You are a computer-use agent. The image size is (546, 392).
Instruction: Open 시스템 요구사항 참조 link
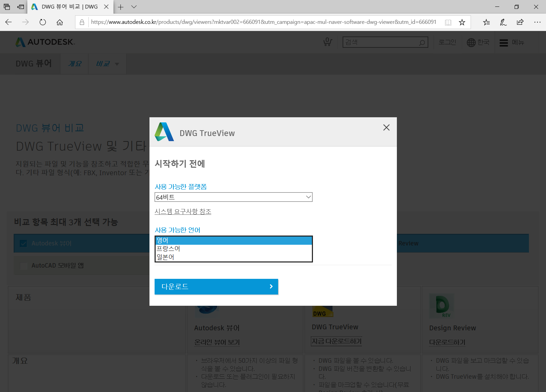point(183,211)
